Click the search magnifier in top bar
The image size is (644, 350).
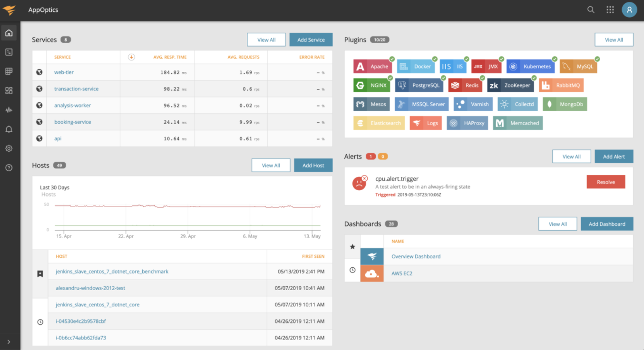point(591,10)
